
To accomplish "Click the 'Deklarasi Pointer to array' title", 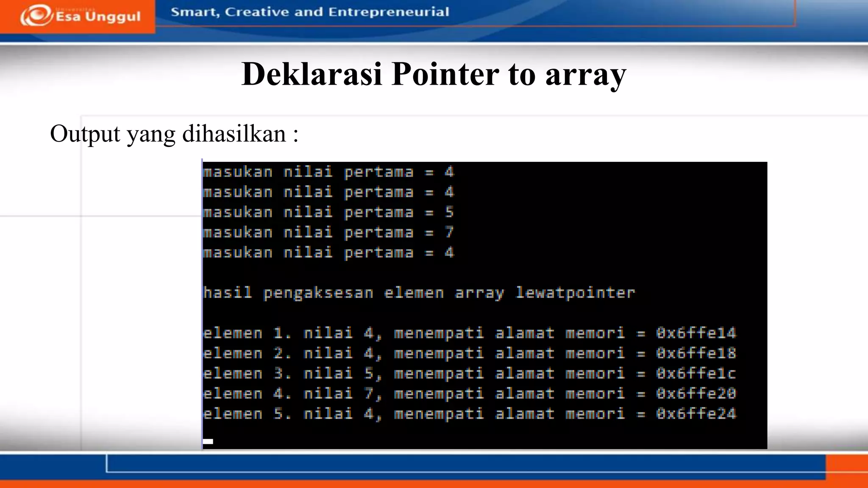I will click(x=434, y=75).
